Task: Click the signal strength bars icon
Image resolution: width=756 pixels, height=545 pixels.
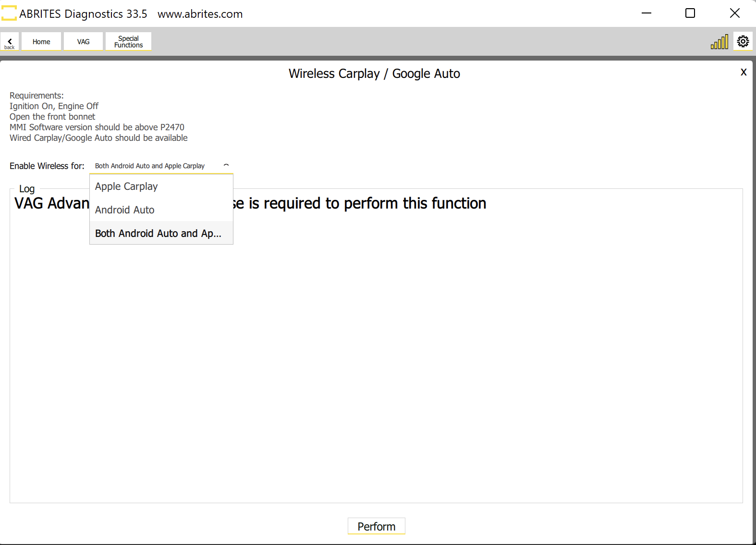Action: 719,42
